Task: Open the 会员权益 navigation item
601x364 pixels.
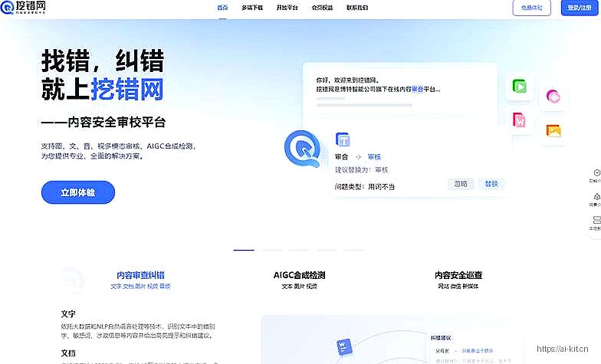Action: pos(321,8)
